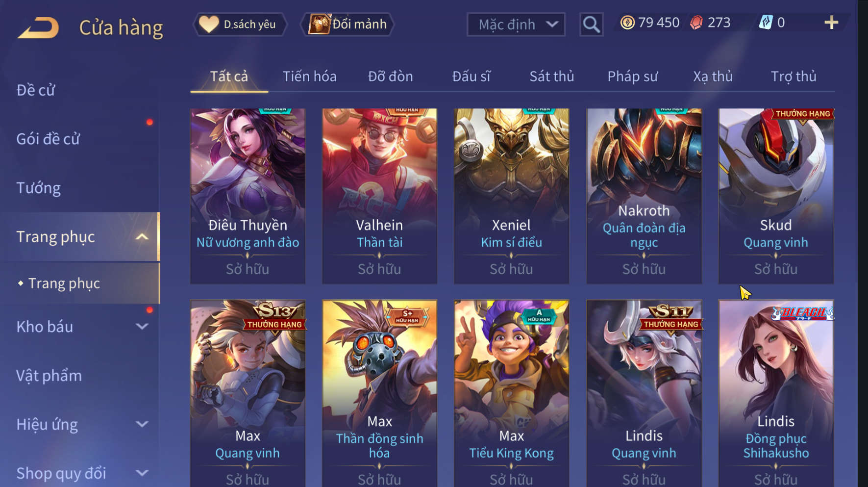Click the plus icon to add currency
The width and height of the screenshot is (868, 487).
click(831, 23)
